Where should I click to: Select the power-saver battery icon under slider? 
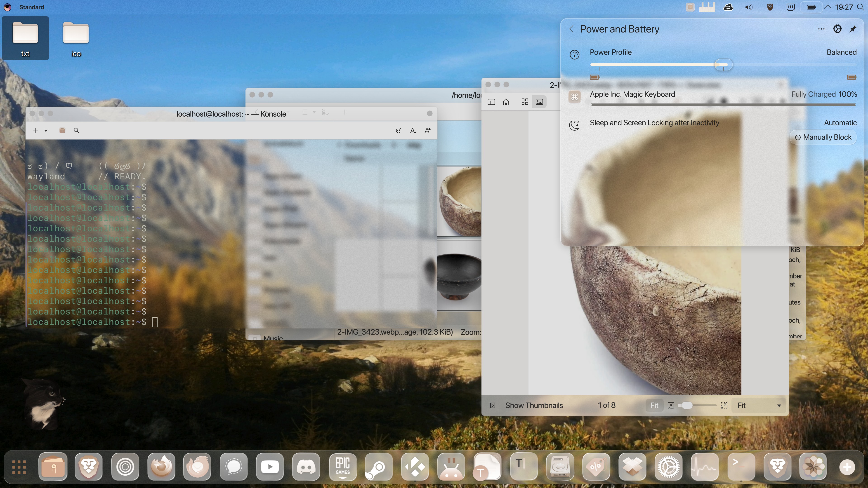click(x=595, y=77)
